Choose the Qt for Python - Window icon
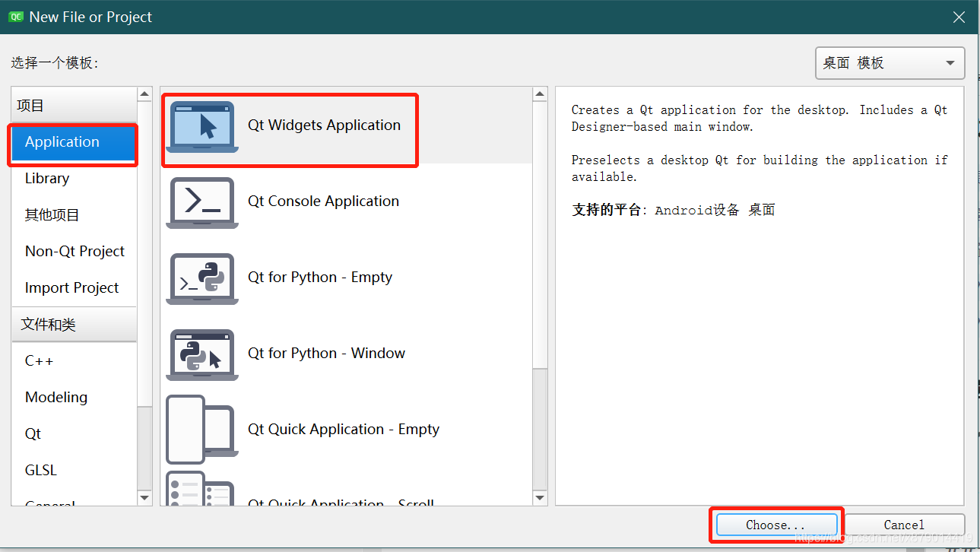This screenshot has height=552, width=980. (x=201, y=354)
